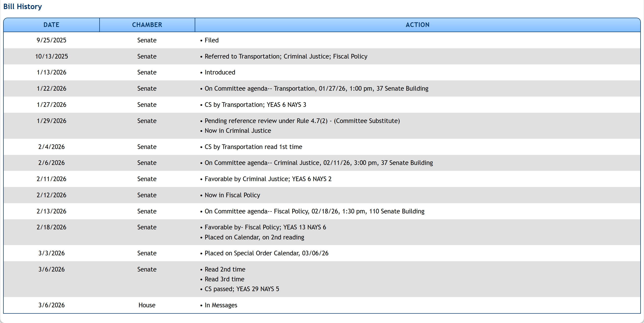Click Pending reference review under Rule 4.7(2)

(302, 121)
